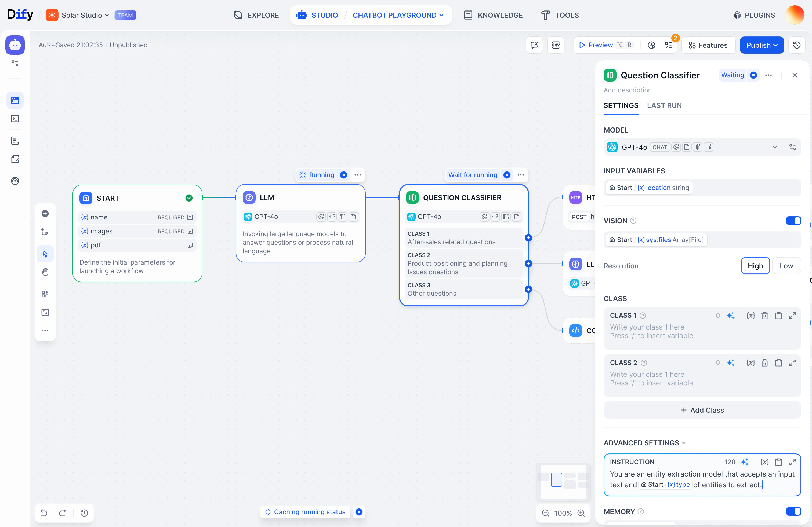
Task: Open the environment variables panel
Action: pos(556,45)
